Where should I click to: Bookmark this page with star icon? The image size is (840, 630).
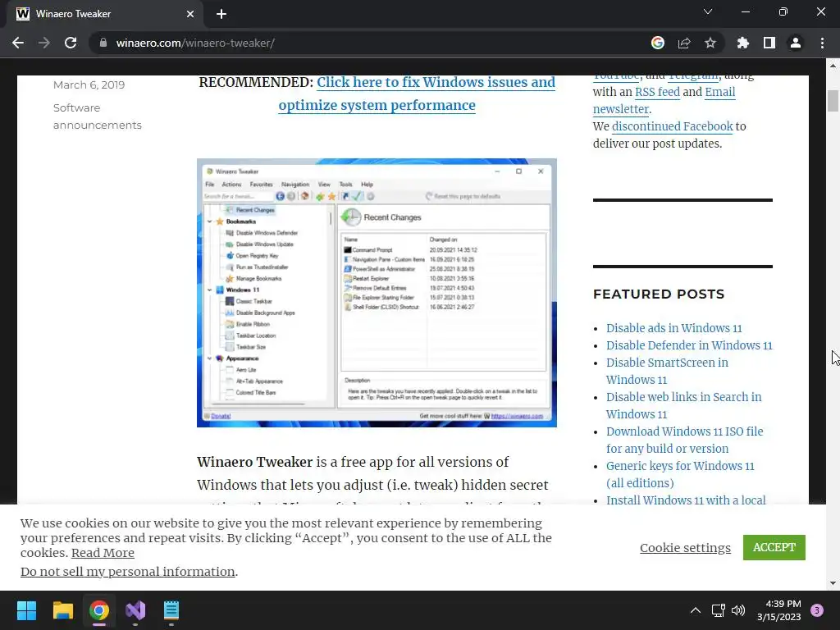point(710,43)
